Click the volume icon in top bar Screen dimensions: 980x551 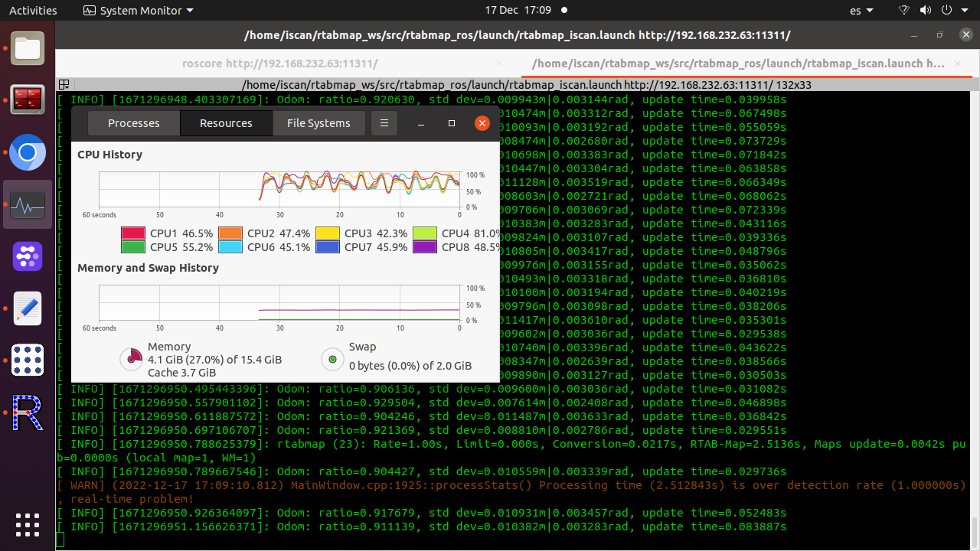click(925, 11)
